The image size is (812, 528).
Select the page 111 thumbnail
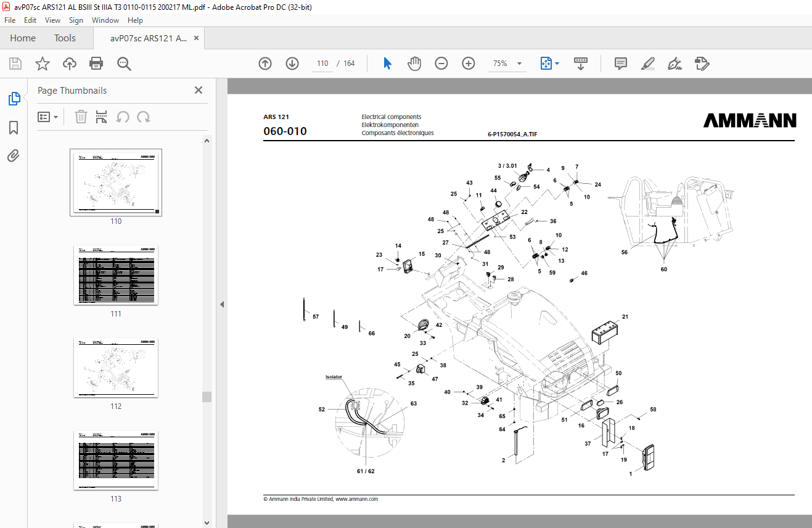pos(116,275)
